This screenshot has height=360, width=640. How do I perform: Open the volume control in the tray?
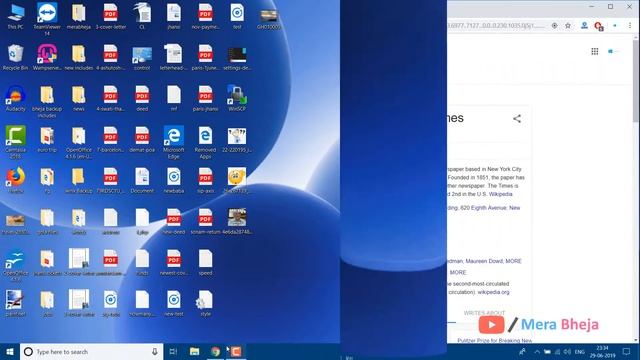pos(567,352)
